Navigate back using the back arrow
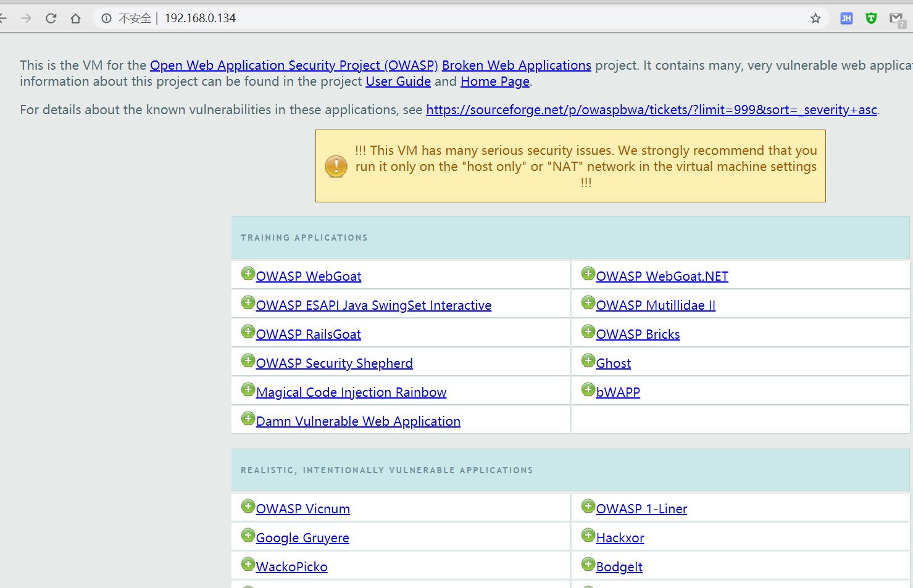Screen dimensions: 913x588 [4, 18]
